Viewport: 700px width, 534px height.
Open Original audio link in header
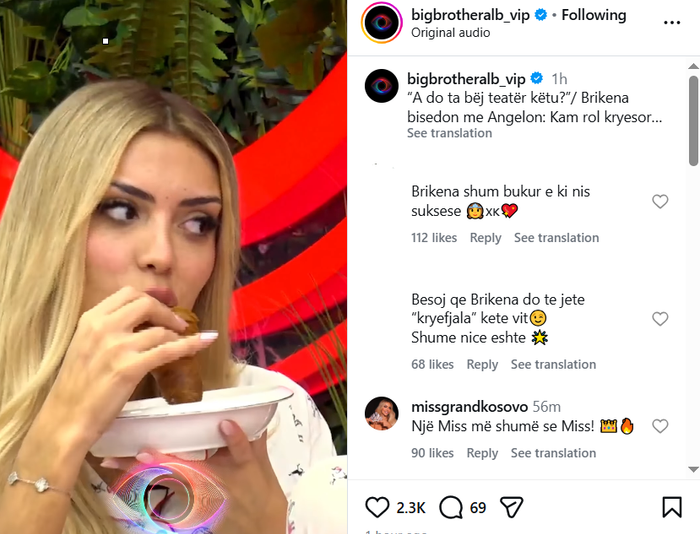[450, 33]
